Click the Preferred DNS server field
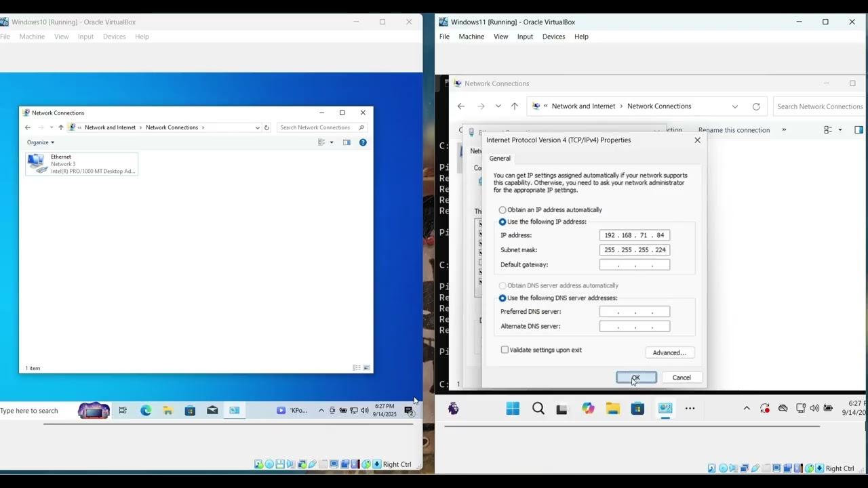The width and height of the screenshot is (868, 488). (x=635, y=312)
